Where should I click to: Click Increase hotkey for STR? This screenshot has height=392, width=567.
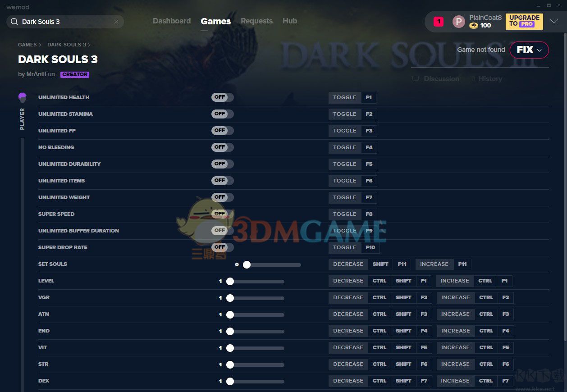455,364
